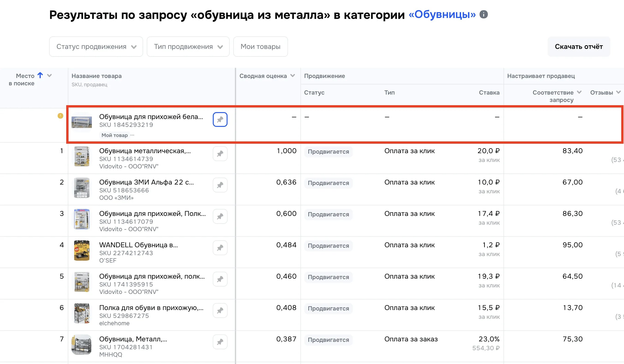Expand the Сводная оценка column chevron
624x364 pixels.
293,76
